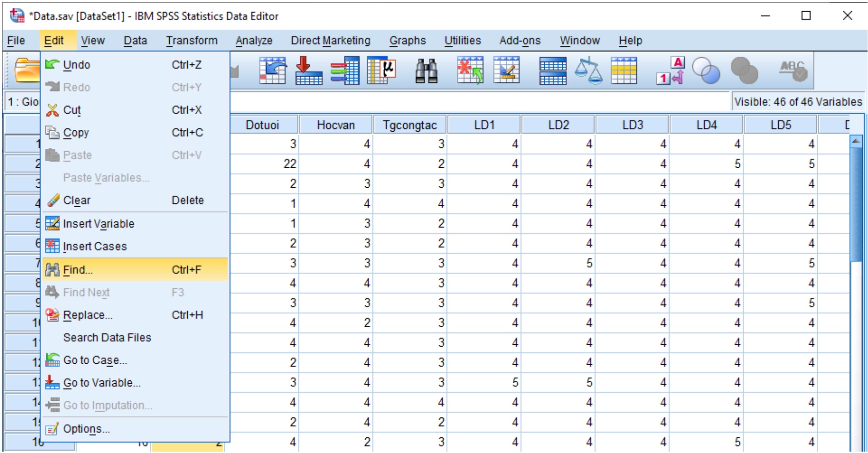Click the Open folder toolbar icon
The image size is (868, 453).
pyautogui.click(x=27, y=71)
